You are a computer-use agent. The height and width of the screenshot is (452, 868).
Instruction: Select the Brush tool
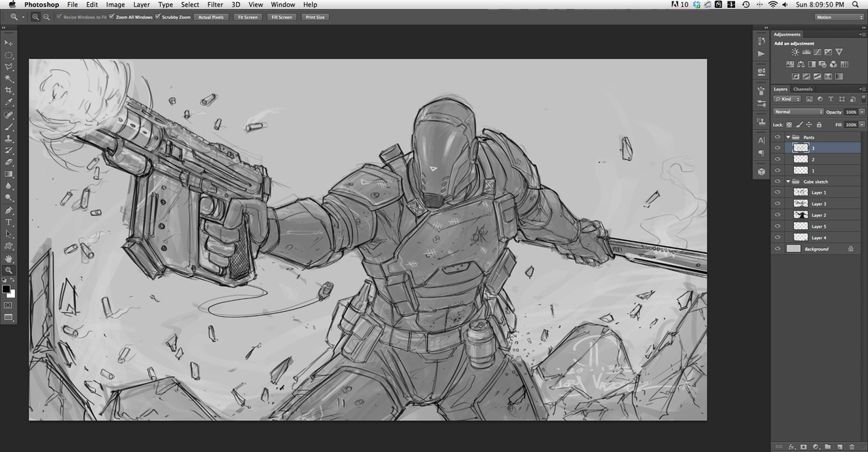[9, 127]
